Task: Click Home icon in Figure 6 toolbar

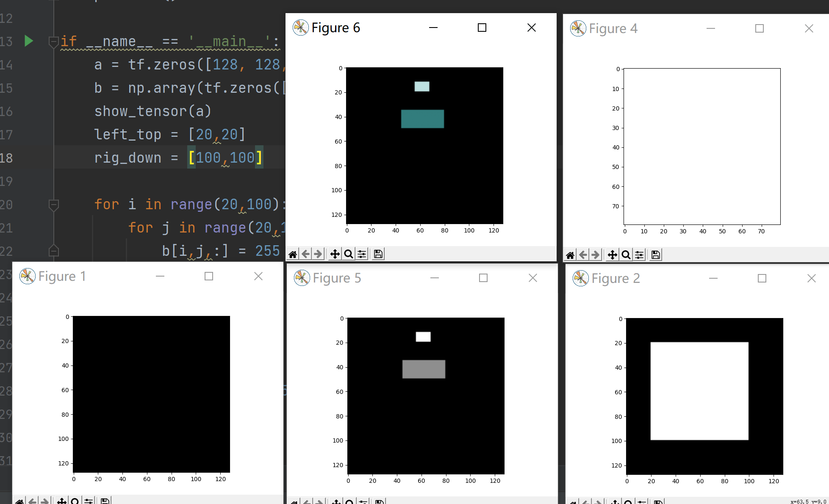Action: tap(293, 254)
